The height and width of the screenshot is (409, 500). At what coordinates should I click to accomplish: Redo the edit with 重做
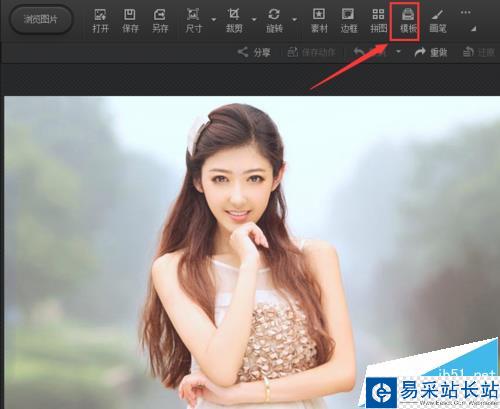tap(431, 52)
